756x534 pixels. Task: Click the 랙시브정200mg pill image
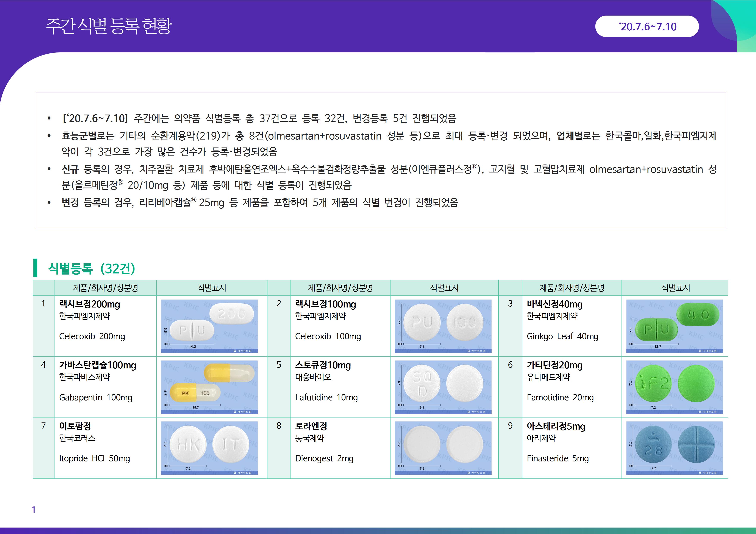[209, 326]
